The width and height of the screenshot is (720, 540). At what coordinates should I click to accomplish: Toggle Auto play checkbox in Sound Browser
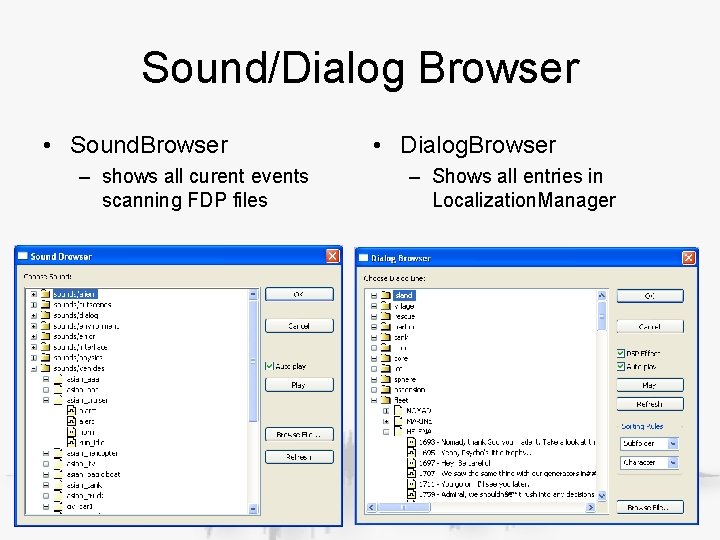tap(270, 366)
